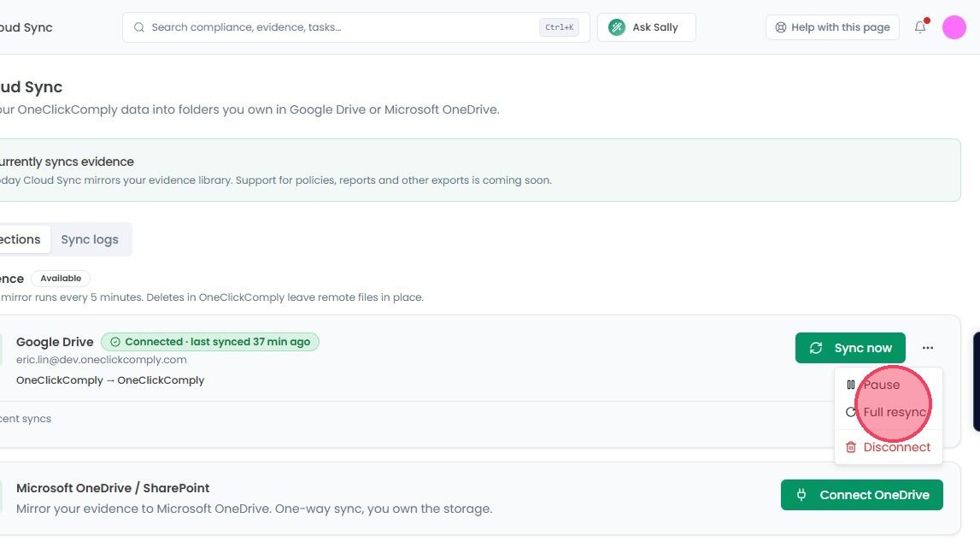Screen dimensions: 980x547
Task: Click the OneClickComply → OneClickComply folder mapping
Action: pyautogui.click(x=110, y=380)
